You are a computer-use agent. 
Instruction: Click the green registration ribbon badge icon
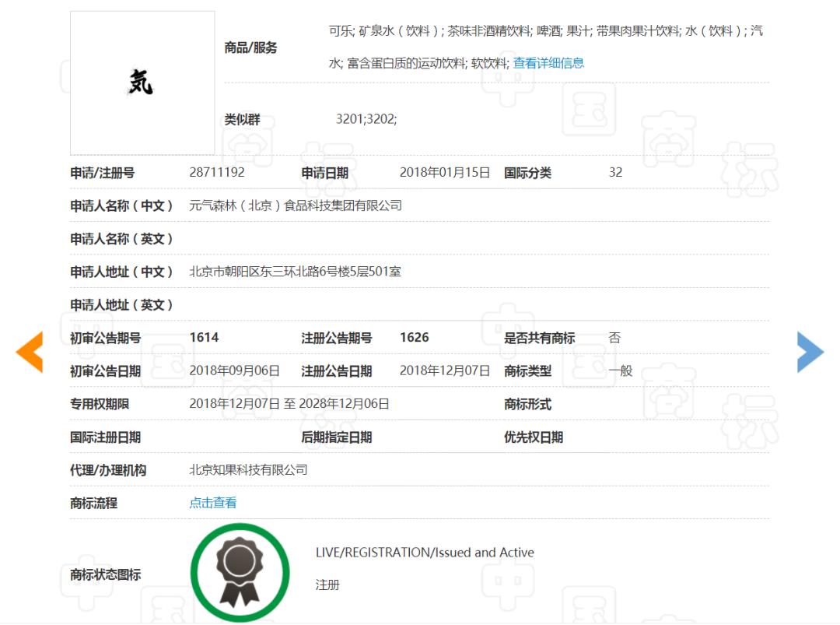coord(240,571)
